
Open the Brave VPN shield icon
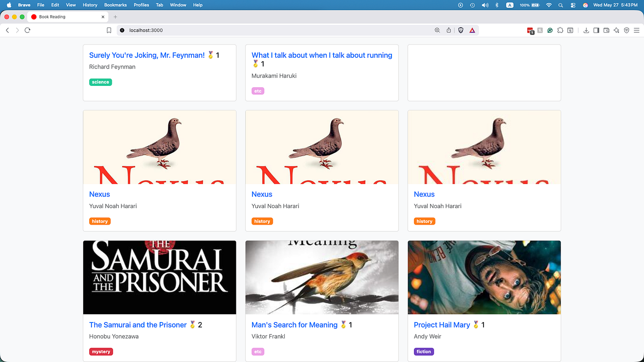tap(627, 30)
